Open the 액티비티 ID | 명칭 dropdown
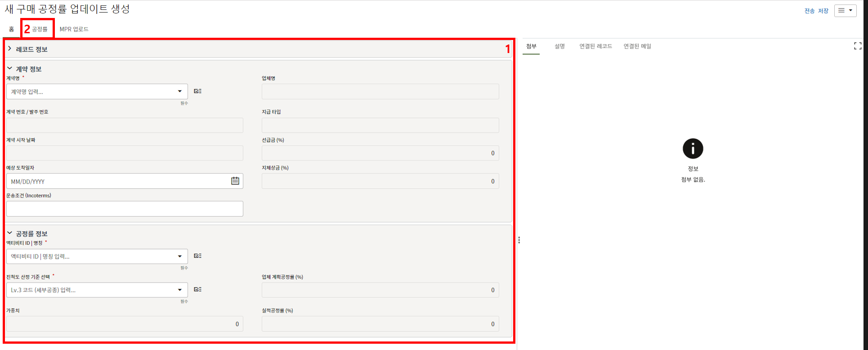Screen dimensions: 868x350 pos(179,257)
